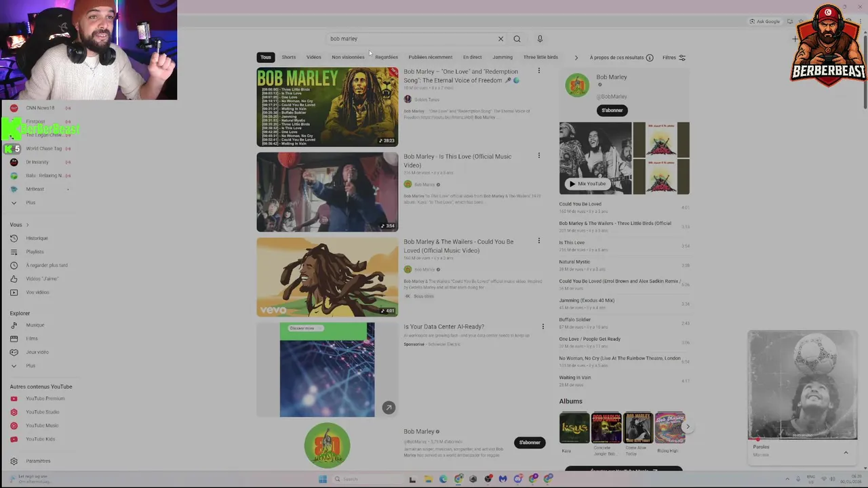Open YouTube Kids from the sidebar
The width and height of the screenshot is (868, 488).
point(40,439)
